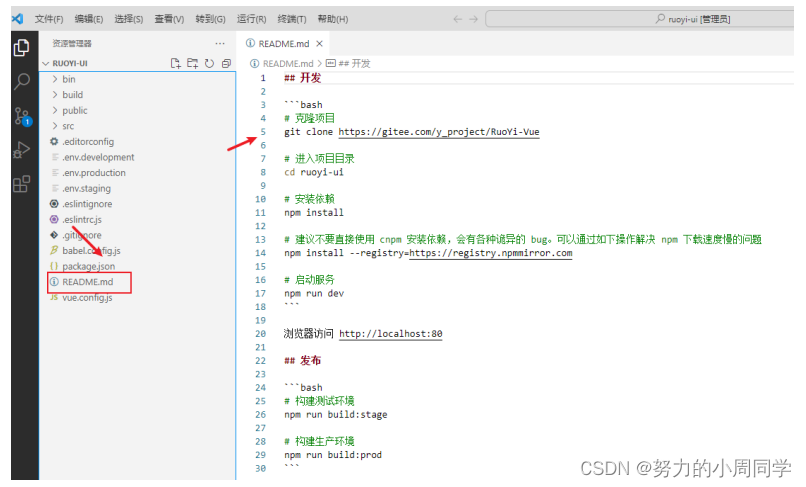Image resolution: width=806 pixels, height=487 pixels.
Task: Collapse all folders in explorer
Action: coord(226,63)
